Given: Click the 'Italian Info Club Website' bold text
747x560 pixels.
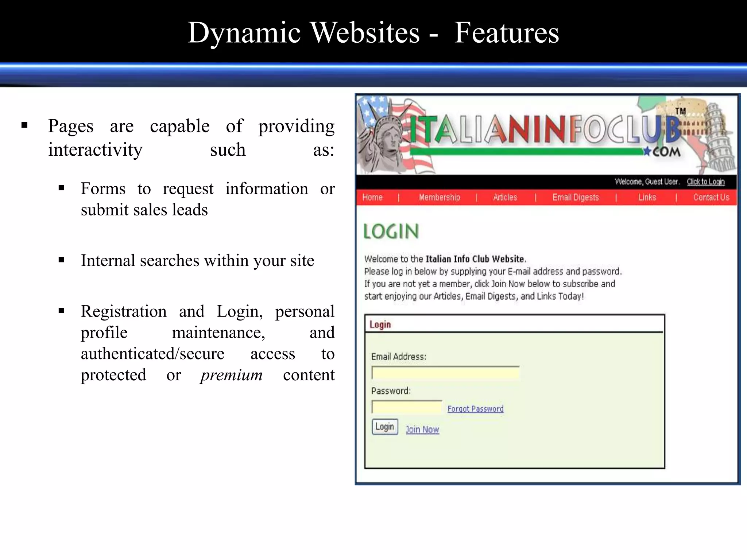Looking at the screenshot, I should pos(475,259).
